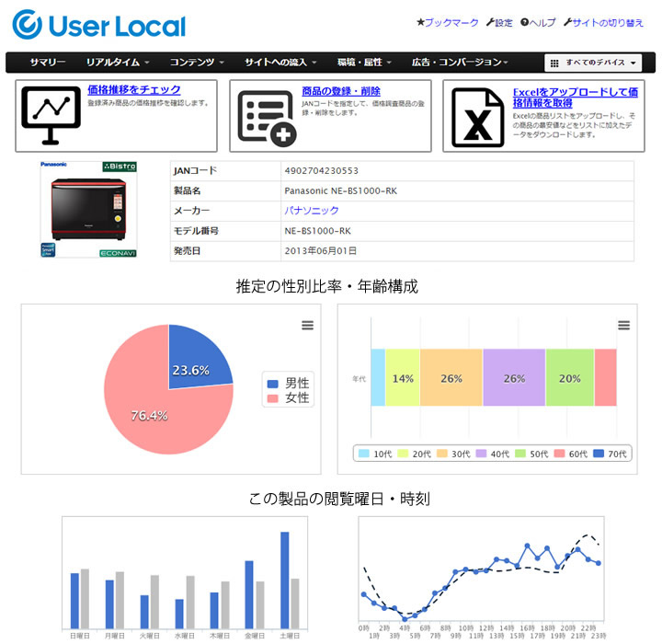Click the star icon beside ブックマーク

pos(420,22)
